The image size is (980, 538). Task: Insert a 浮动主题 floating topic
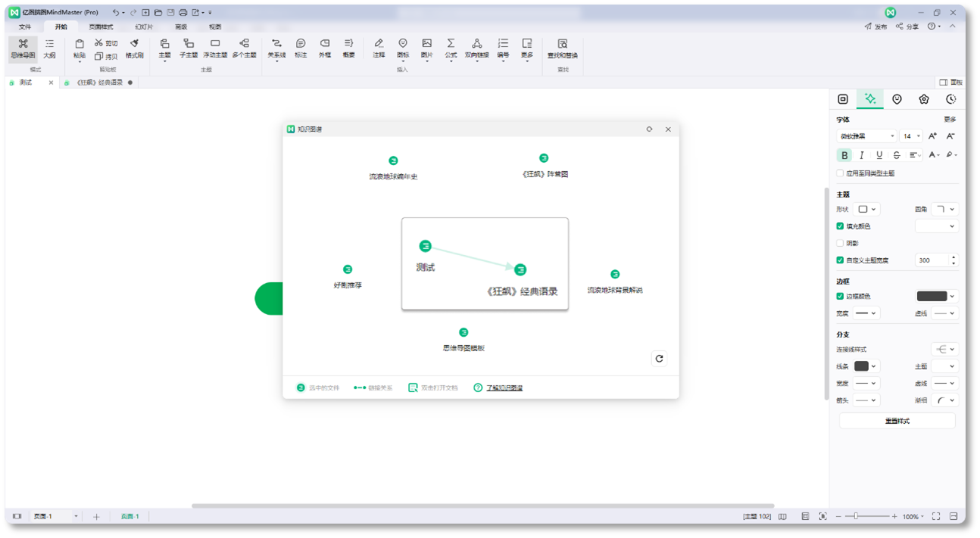[x=215, y=48]
